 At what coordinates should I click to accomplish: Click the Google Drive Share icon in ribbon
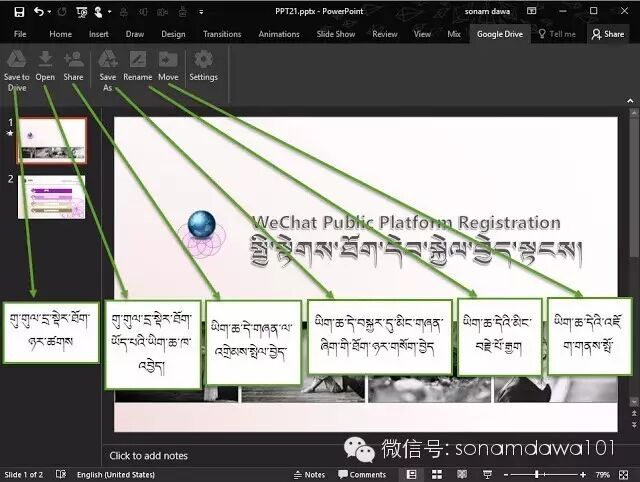click(x=73, y=66)
